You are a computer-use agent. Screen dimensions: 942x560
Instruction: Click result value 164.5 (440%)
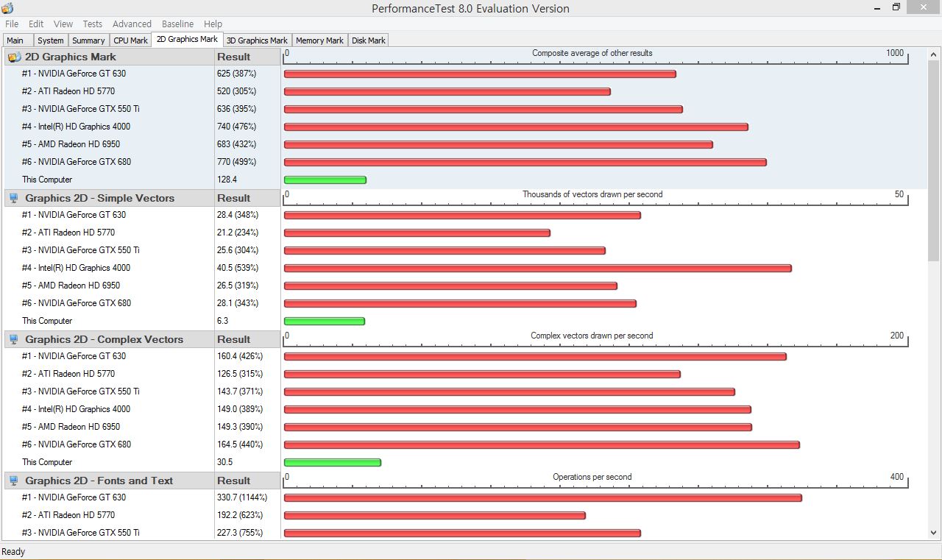[x=240, y=444]
